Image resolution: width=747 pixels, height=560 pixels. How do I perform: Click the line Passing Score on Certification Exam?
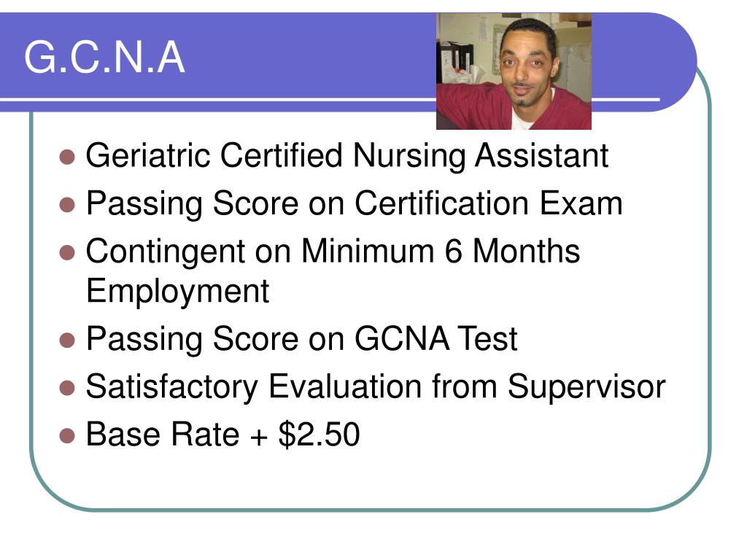[x=354, y=204]
